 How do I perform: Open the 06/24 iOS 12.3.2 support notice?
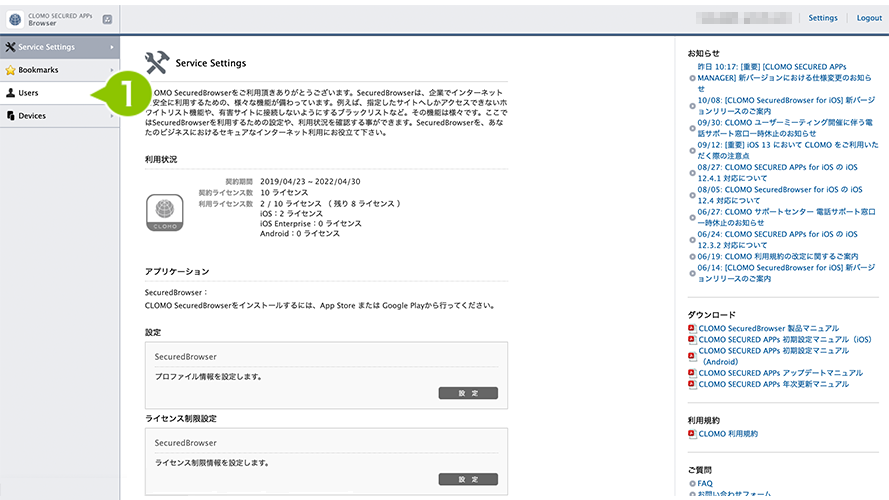pos(777,239)
